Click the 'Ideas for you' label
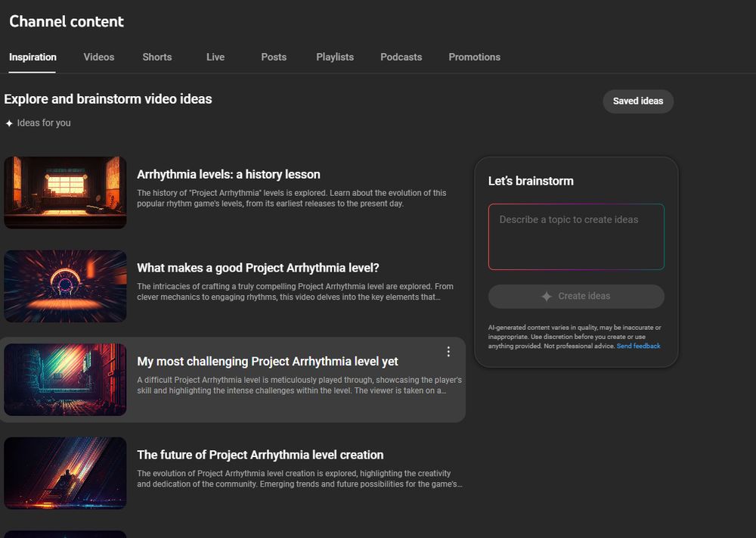This screenshot has height=538, width=756. click(44, 123)
